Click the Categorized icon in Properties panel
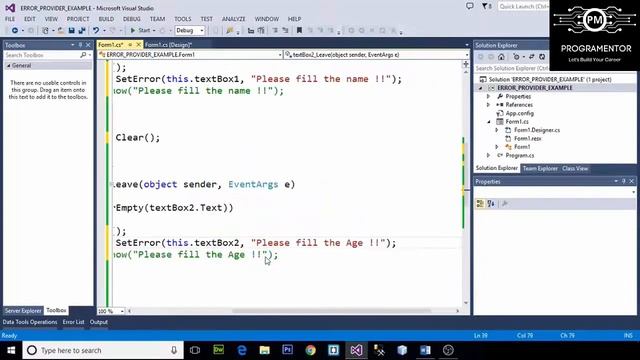This screenshot has height=360, width=640. pyautogui.click(x=480, y=204)
